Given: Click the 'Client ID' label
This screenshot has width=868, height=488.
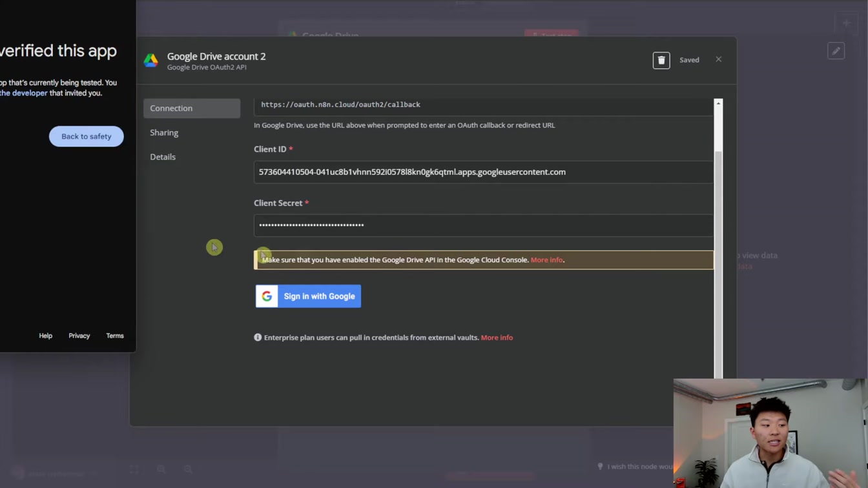Looking at the screenshot, I should pos(270,149).
